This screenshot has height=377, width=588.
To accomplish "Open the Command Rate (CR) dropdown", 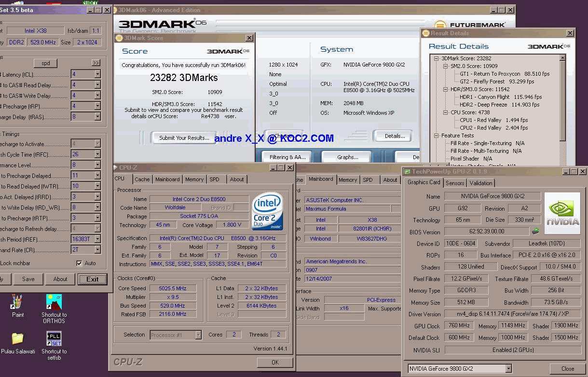I will tap(97, 250).
